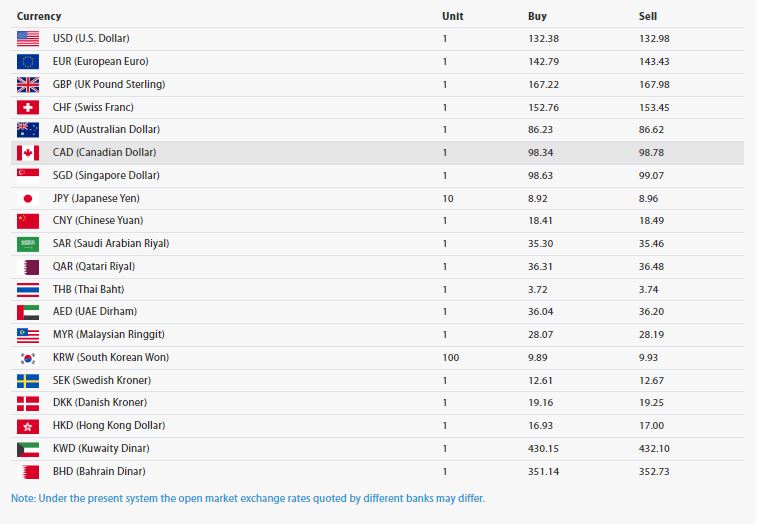Click the Japanese flag icon
758x524 pixels.
(28, 198)
